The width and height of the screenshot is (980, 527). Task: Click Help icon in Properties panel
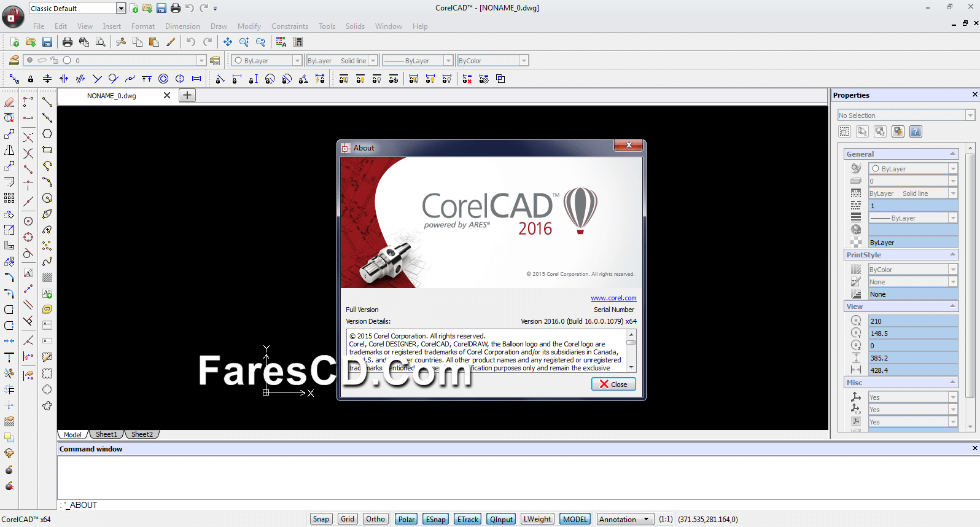tap(916, 131)
